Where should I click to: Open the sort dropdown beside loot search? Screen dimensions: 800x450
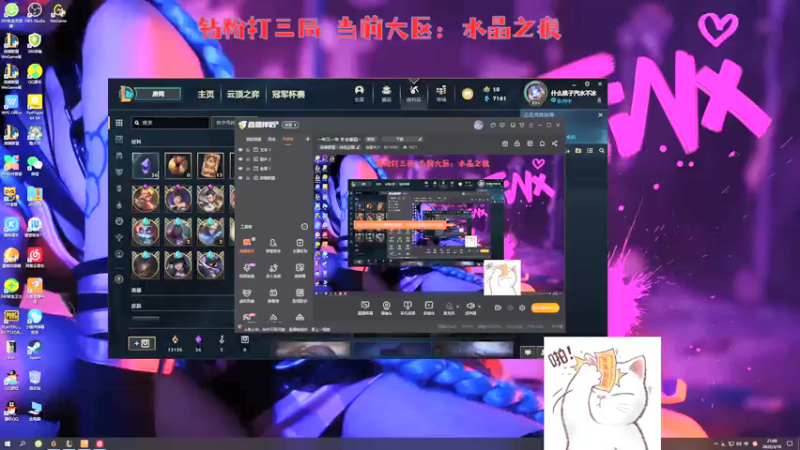pos(224,123)
